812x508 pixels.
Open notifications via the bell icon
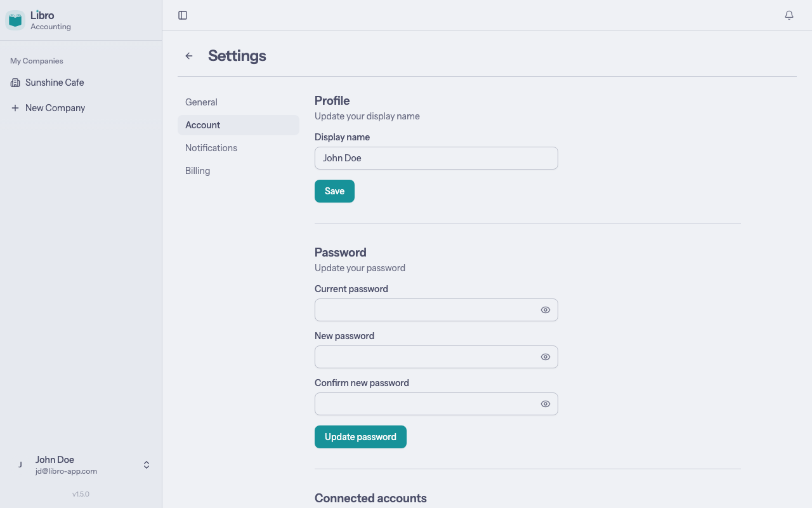(x=789, y=15)
